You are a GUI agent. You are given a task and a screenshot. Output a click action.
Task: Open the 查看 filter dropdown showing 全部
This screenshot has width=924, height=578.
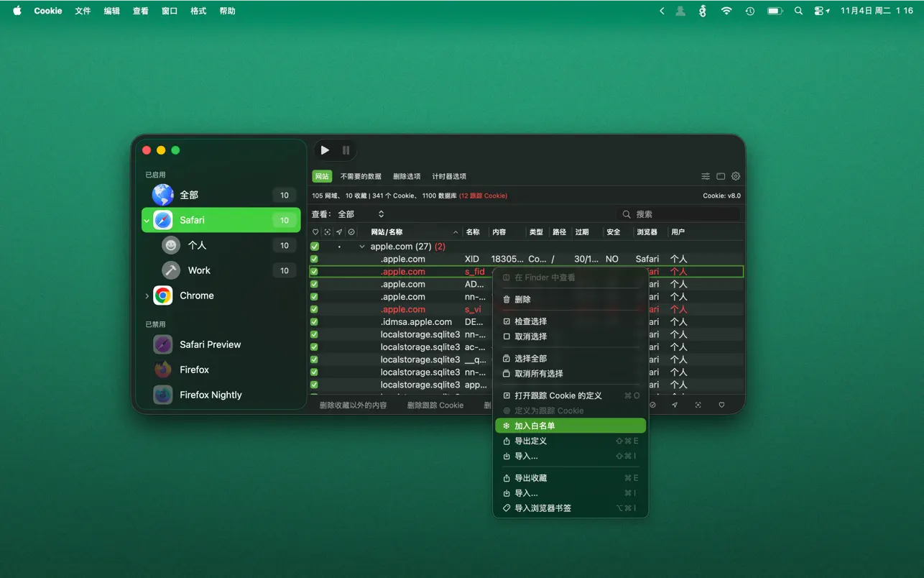click(359, 214)
